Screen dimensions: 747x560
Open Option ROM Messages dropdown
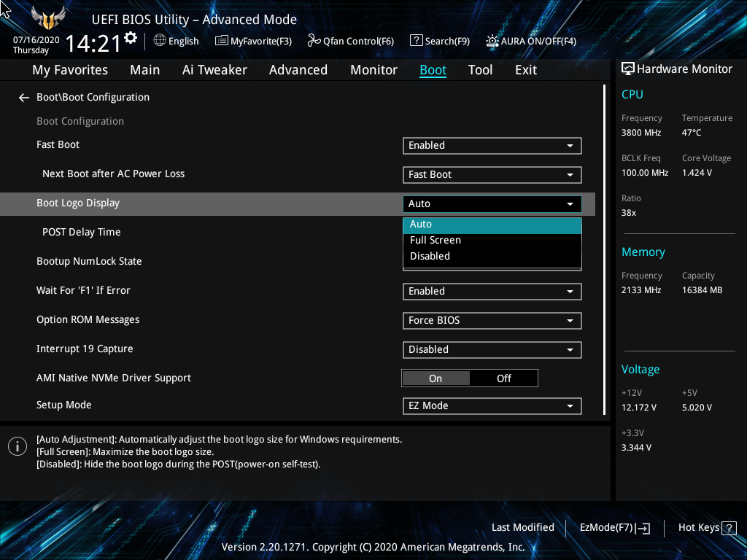(x=492, y=321)
